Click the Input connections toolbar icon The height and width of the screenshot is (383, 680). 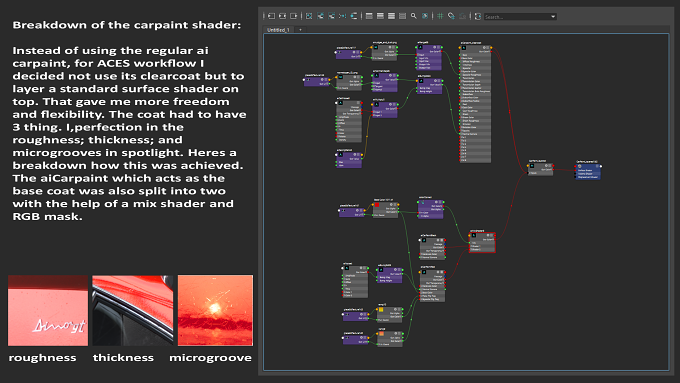tap(271, 16)
